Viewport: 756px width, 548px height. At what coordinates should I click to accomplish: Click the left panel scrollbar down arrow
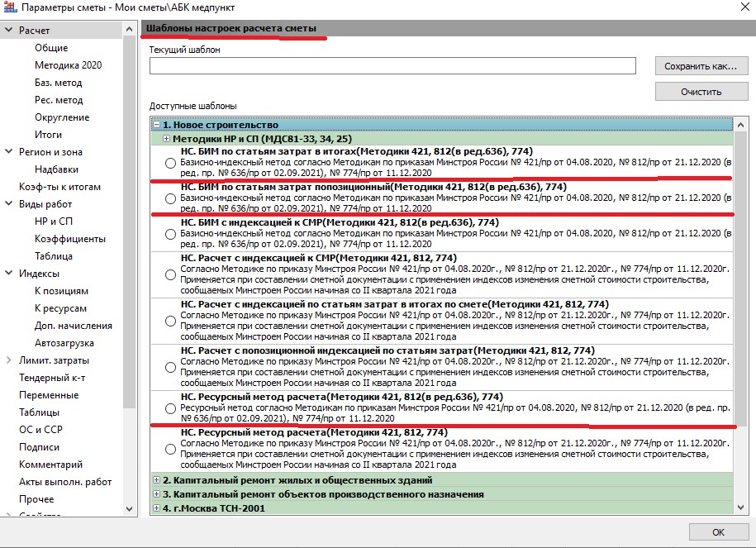point(130,509)
